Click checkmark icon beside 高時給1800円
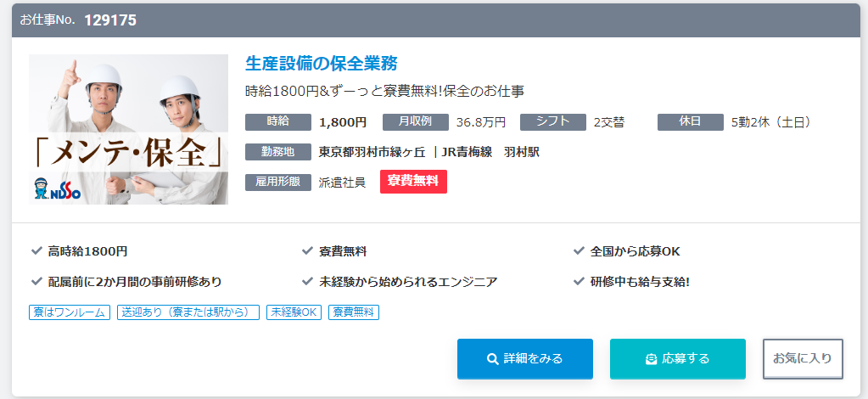Screen dimensions: 868x399 tap(36, 251)
